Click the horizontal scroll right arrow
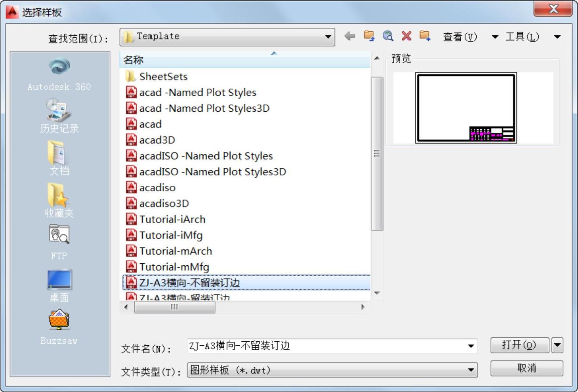Image resolution: width=578 pixels, height=392 pixels. [x=363, y=307]
